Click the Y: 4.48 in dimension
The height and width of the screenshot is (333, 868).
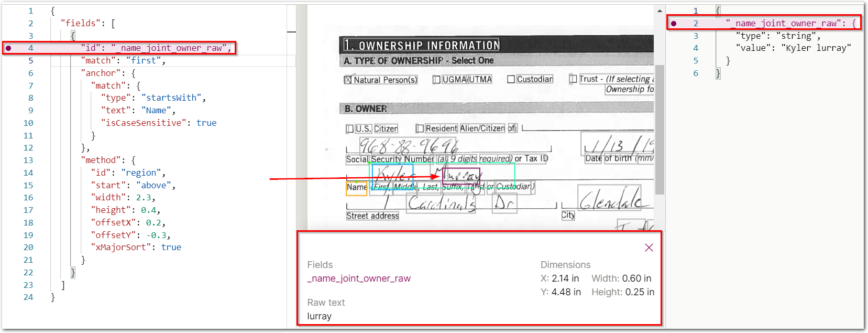click(x=561, y=292)
